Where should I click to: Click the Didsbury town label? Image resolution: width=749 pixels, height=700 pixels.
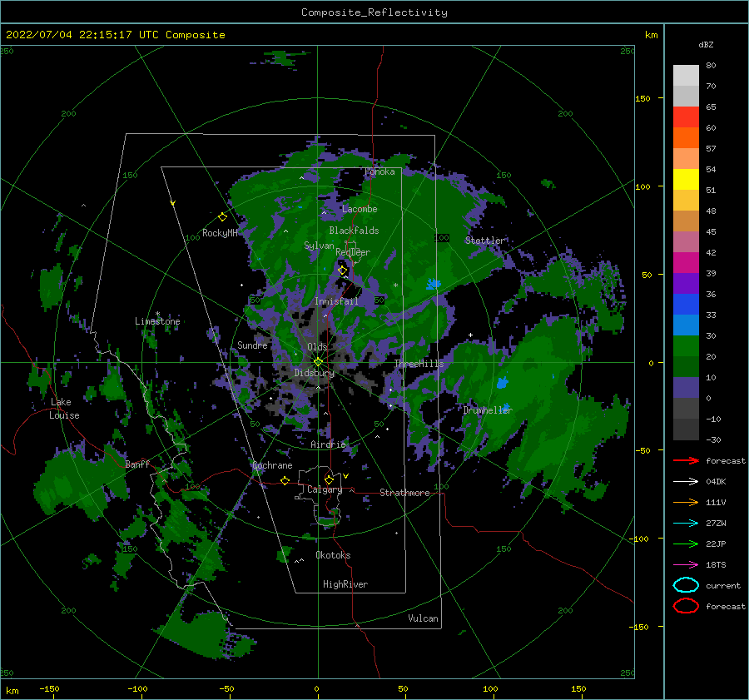point(315,373)
